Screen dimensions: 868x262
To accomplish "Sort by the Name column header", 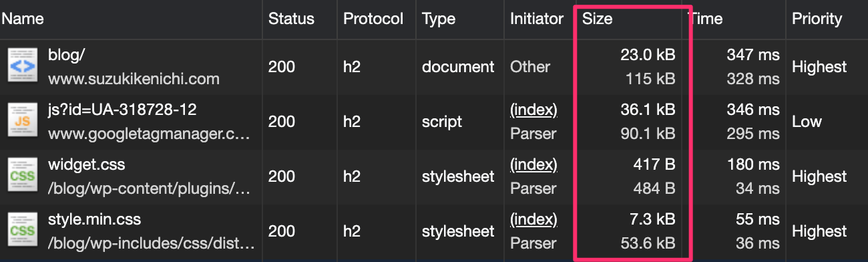I will pos(22,19).
